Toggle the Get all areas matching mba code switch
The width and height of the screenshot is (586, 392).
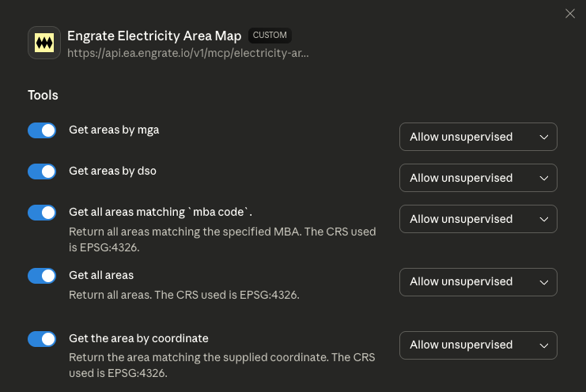(x=42, y=213)
